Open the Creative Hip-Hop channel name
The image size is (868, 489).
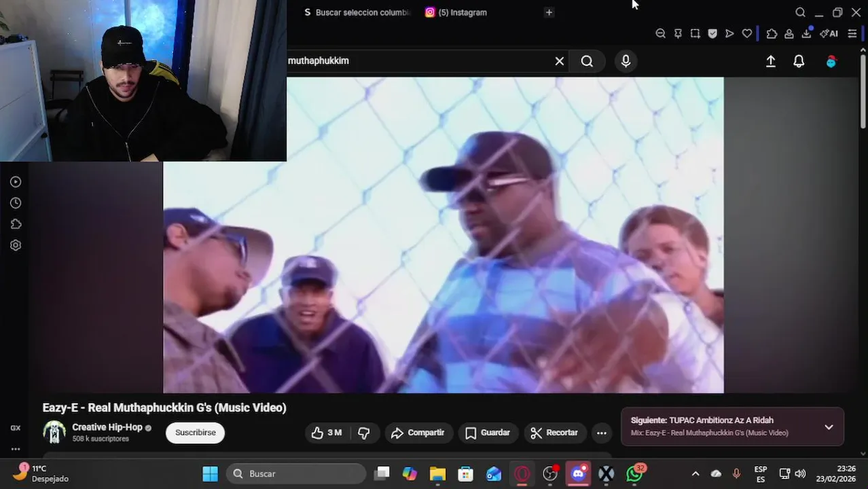(x=107, y=427)
